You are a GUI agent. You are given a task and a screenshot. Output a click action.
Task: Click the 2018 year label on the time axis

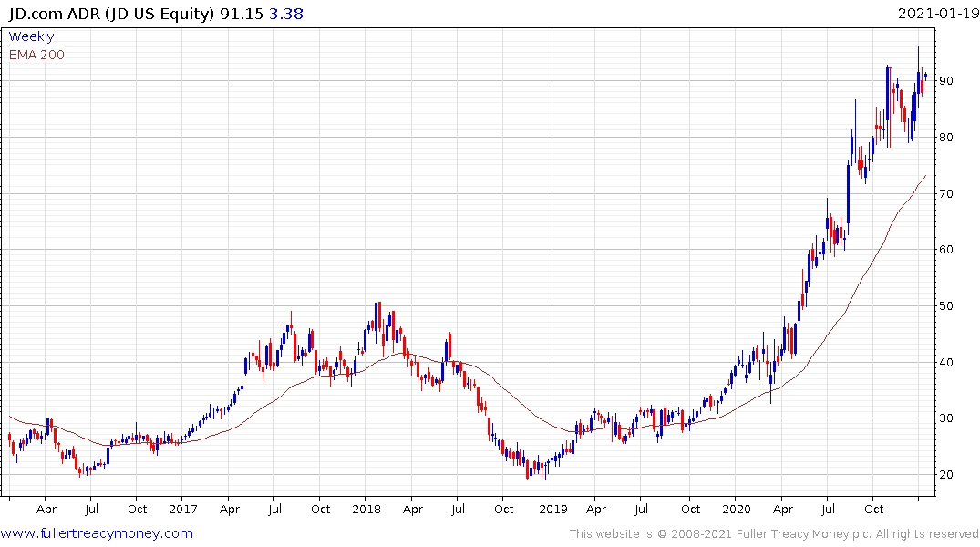(366, 510)
